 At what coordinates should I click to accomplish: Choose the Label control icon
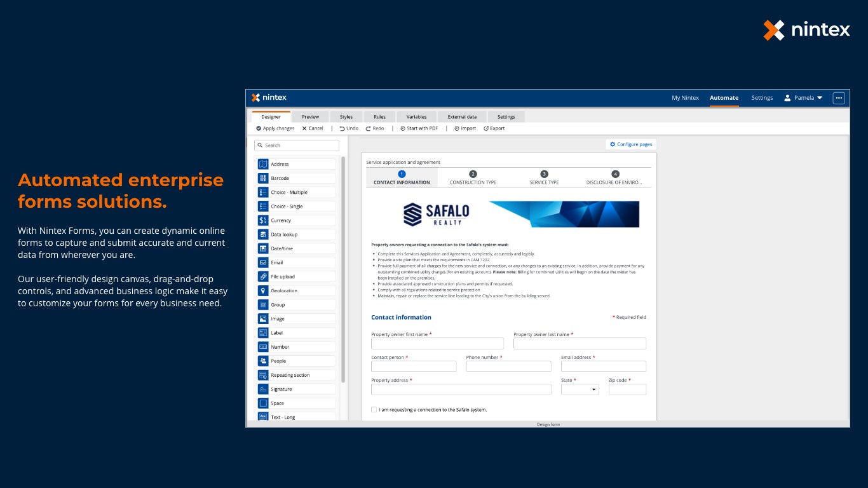[x=263, y=332]
